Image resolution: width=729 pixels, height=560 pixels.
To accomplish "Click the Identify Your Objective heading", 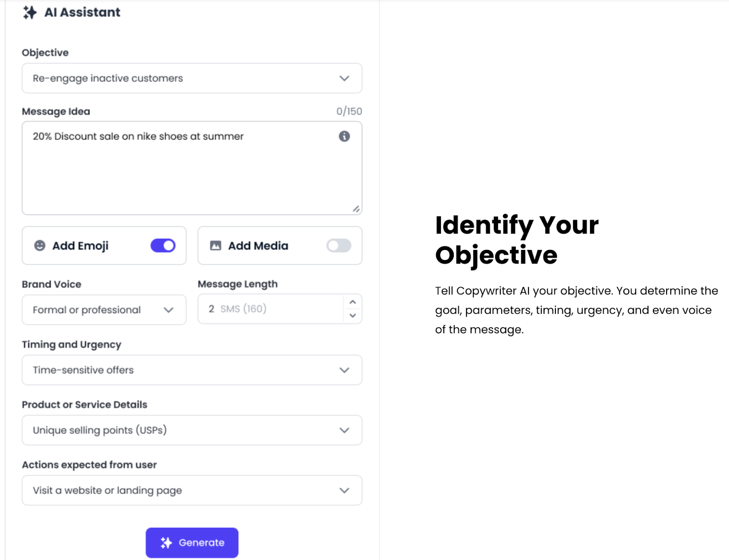I will coord(517,239).
